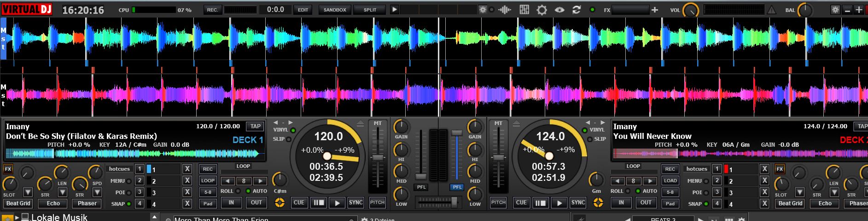The width and height of the screenshot is (868, 221).
Task: Click the gear icon beside the window minus button
Action: click(835, 10)
